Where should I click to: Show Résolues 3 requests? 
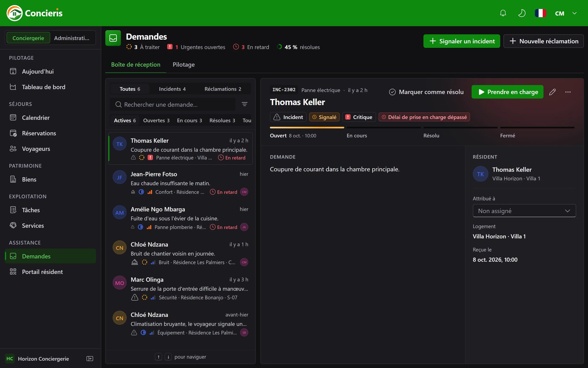click(x=222, y=120)
